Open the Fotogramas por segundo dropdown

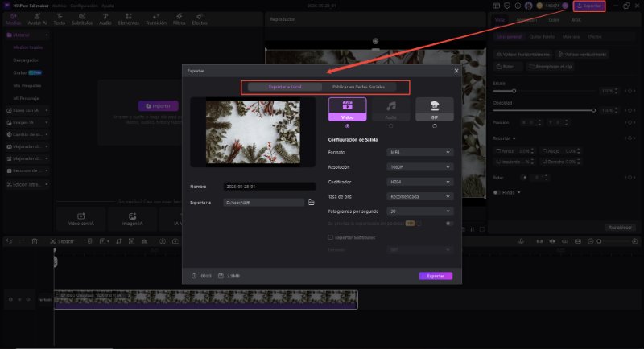pyautogui.click(x=419, y=211)
